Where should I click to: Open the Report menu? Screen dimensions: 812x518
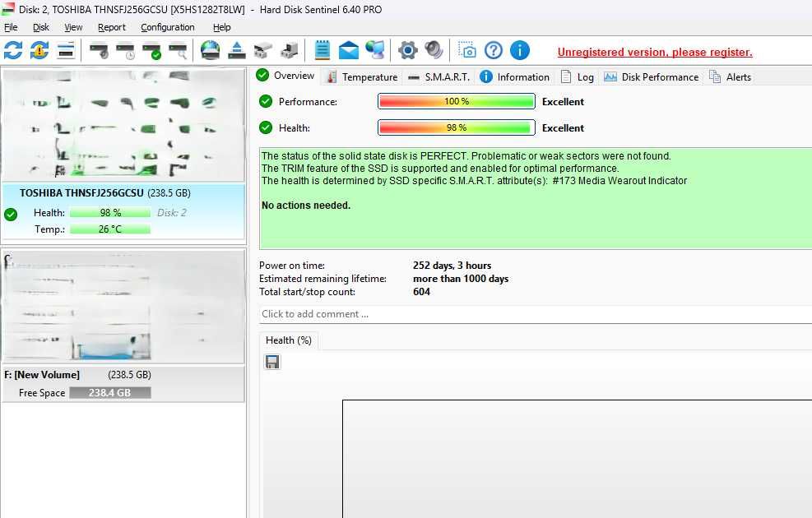[111, 27]
